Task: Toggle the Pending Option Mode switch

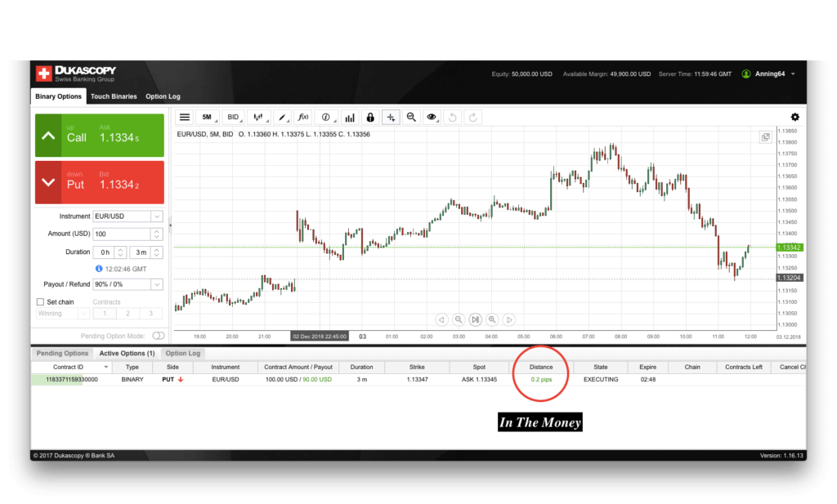Action: point(158,336)
